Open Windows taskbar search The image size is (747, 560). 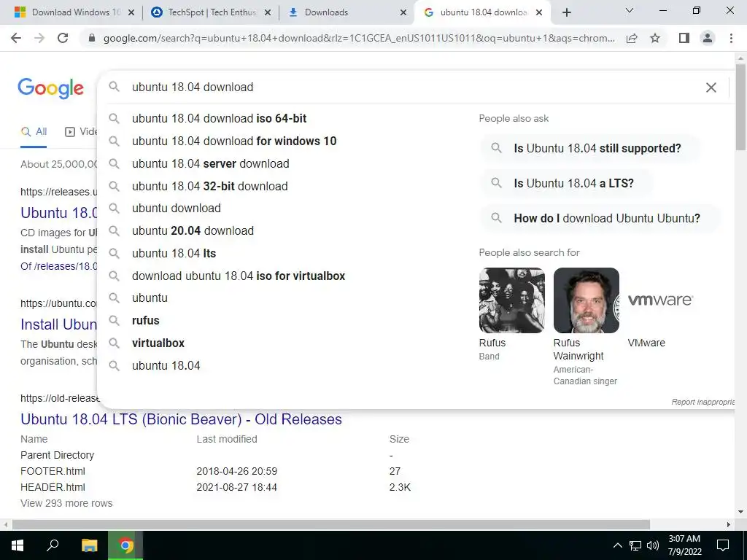coord(53,545)
